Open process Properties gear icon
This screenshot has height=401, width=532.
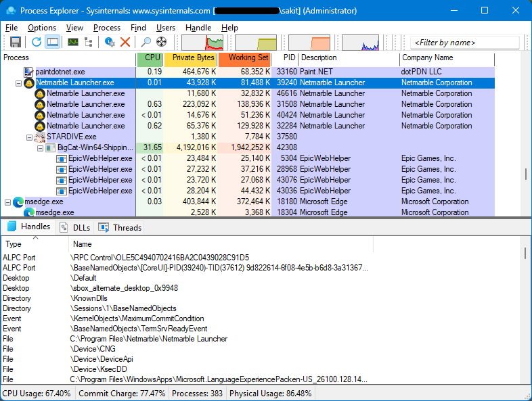(x=110, y=42)
